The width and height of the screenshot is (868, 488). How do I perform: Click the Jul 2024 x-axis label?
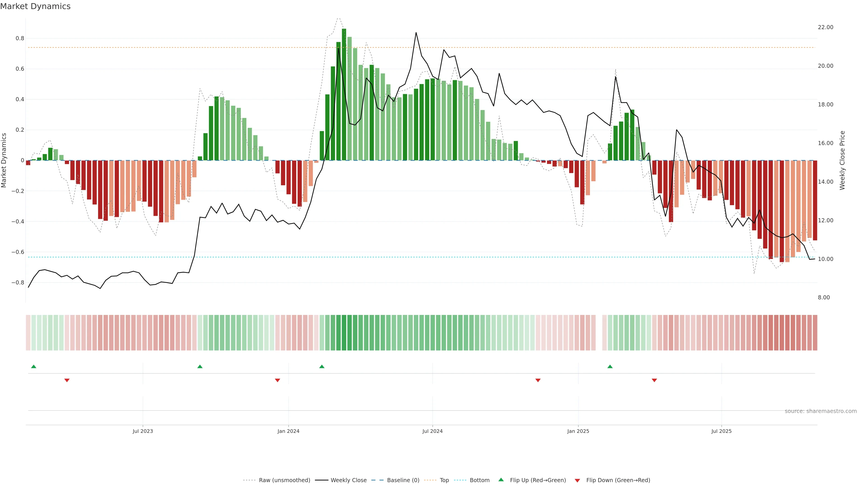[432, 431]
